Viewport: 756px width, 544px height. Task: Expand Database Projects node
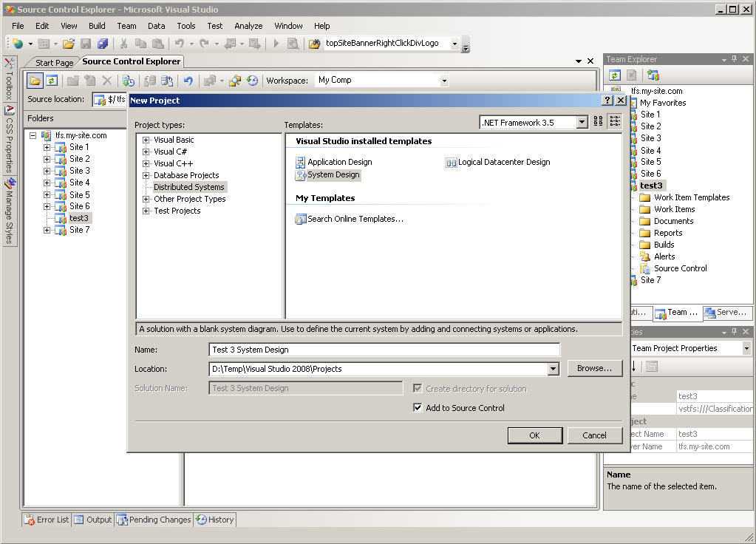pos(146,176)
